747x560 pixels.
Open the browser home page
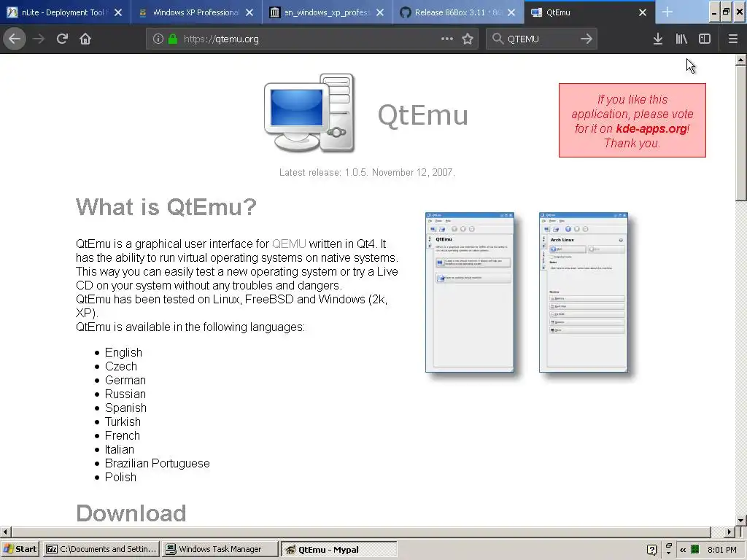pyautogui.click(x=85, y=39)
